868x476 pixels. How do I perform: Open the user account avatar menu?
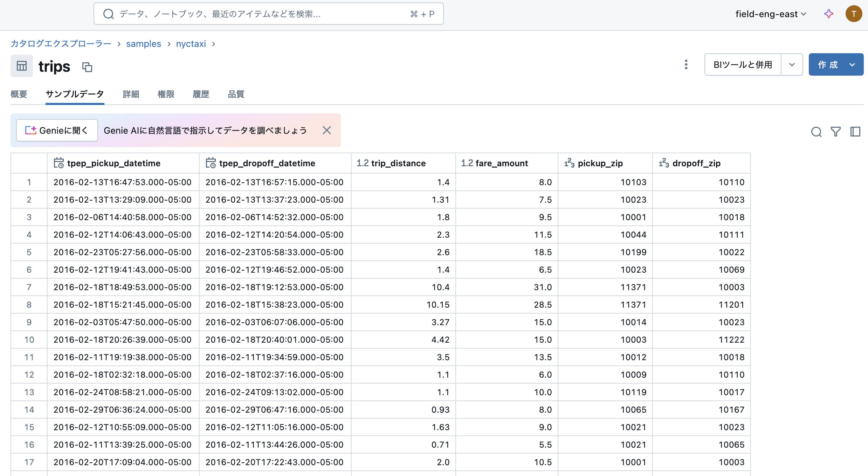[x=854, y=14]
